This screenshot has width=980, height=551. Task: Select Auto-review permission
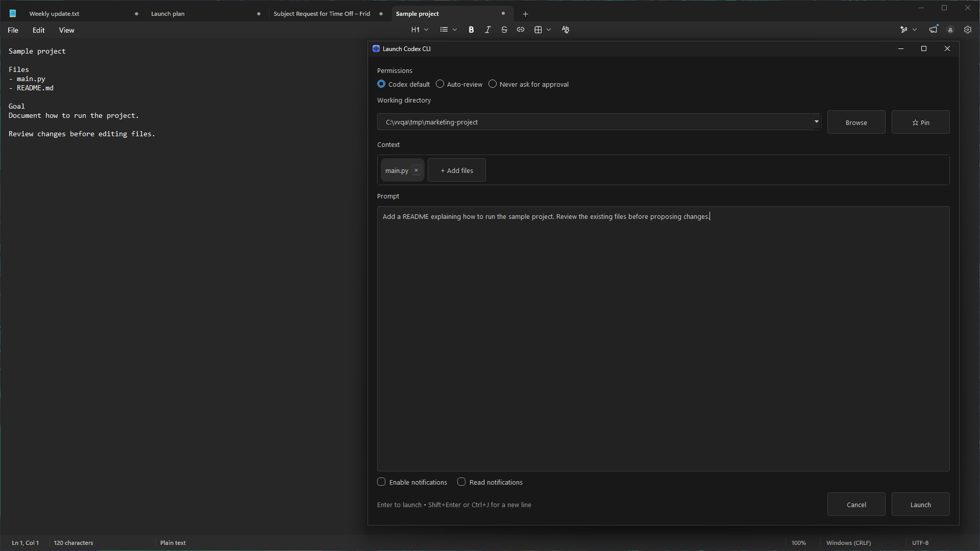(459, 84)
